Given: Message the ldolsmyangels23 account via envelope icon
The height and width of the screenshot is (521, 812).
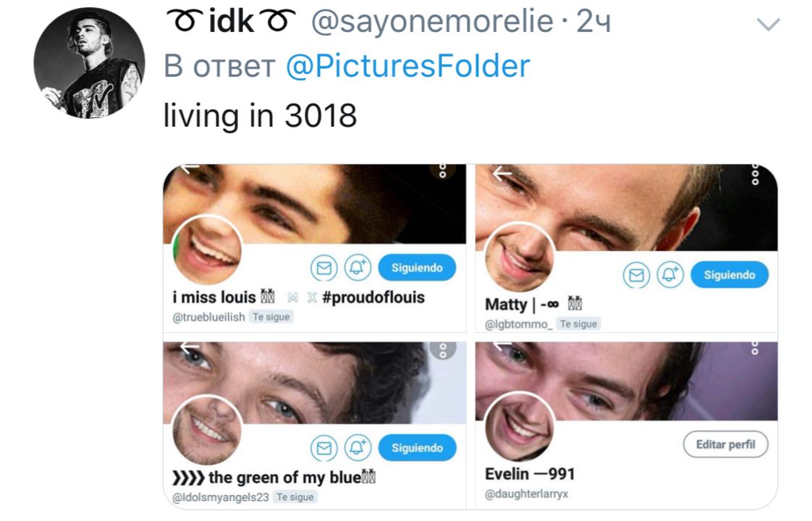Looking at the screenshot, I should [x=324, y=448].
